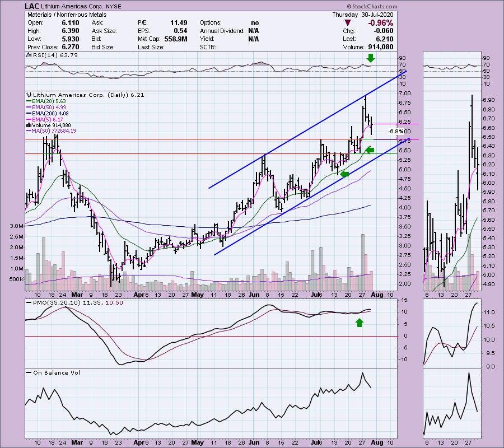504x448 pixels.
Task: Click the -6.8% annotation label
Action: tap(396, 132)
